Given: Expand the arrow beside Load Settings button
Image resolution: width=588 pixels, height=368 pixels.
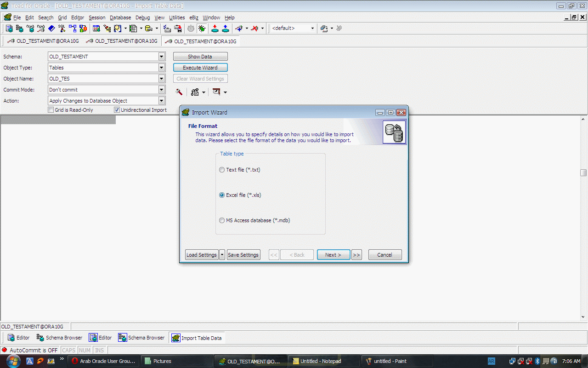Looking at the screenshot, I should click(x=222, y=255).
